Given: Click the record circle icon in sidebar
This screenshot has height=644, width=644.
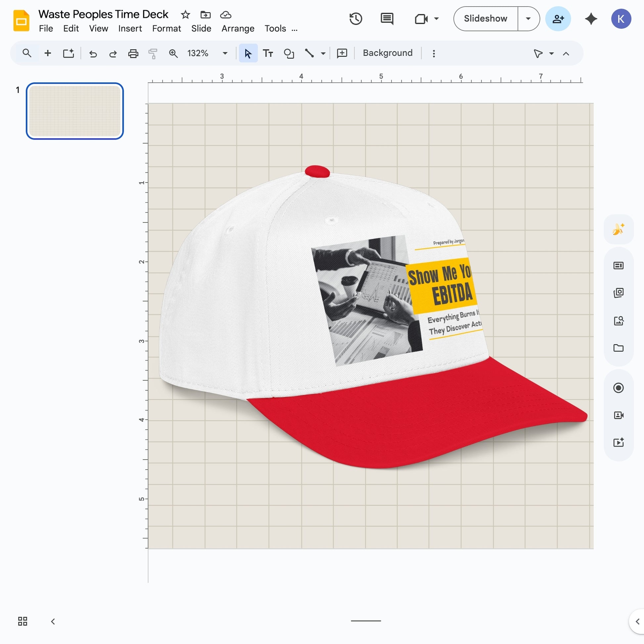Looking at the screenshot, I should (618, 388).
